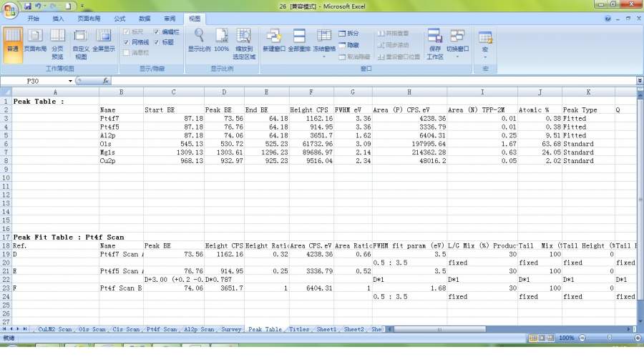This screenshot has height=362, width=644.
Task: Switch to Normal (普通) view
Action: (13, 45)
